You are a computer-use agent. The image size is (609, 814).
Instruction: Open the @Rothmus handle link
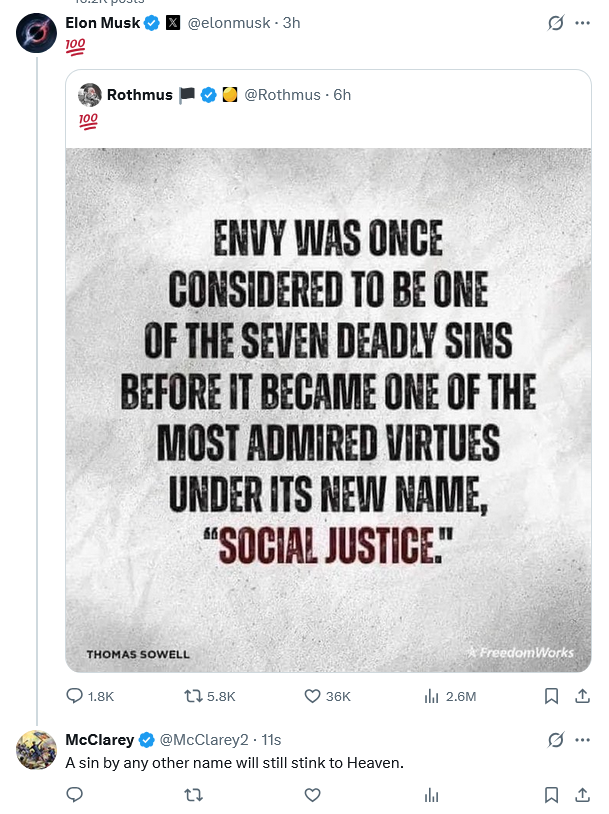[x=282, y=95]
